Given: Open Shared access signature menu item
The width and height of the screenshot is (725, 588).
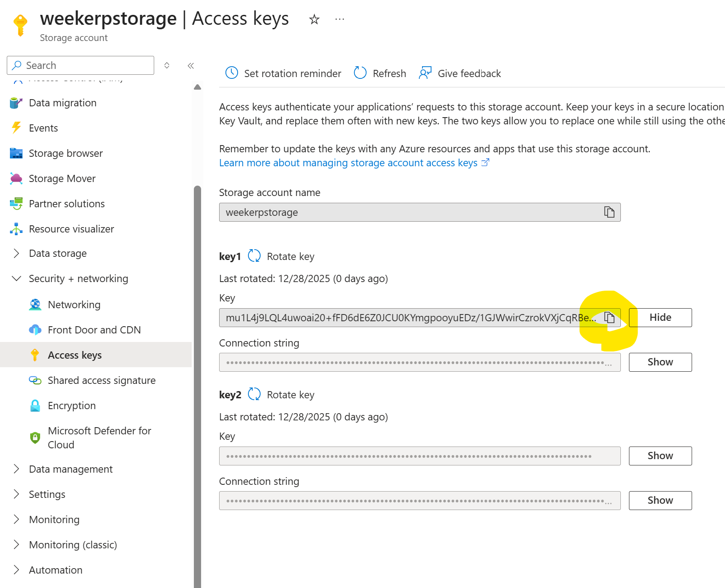Looking at the screenshot, I should (x=101, y=380).
